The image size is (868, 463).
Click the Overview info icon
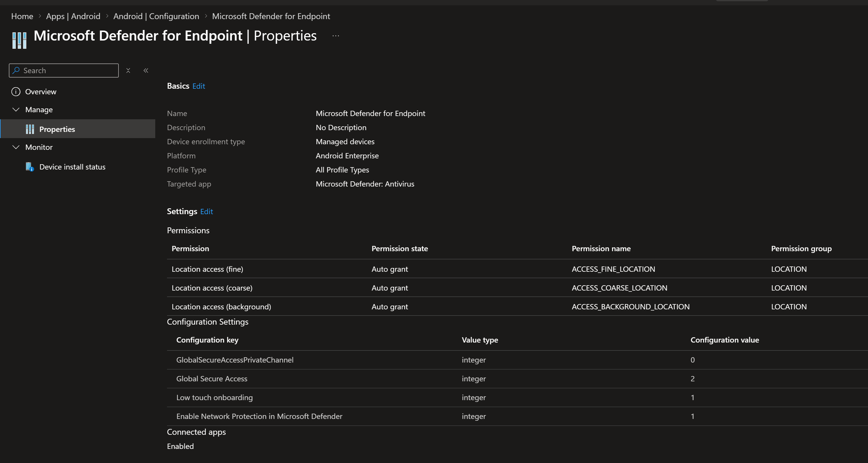coord(16,92)
